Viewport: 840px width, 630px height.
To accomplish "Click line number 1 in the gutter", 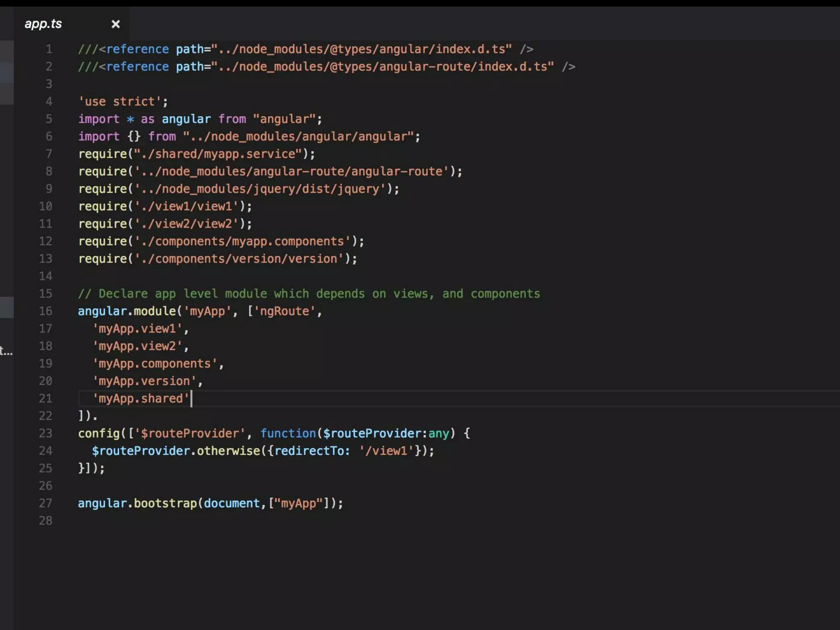I will click(49, 49).
